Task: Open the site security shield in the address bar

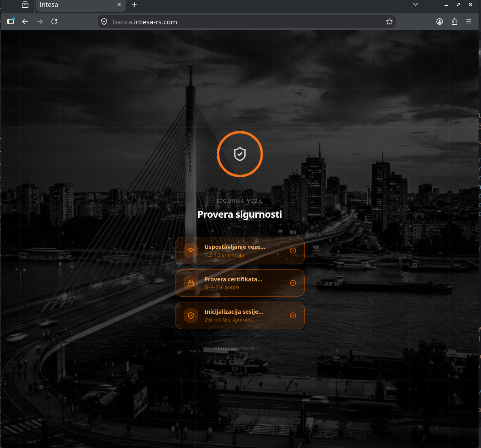Action: point(104,22)
